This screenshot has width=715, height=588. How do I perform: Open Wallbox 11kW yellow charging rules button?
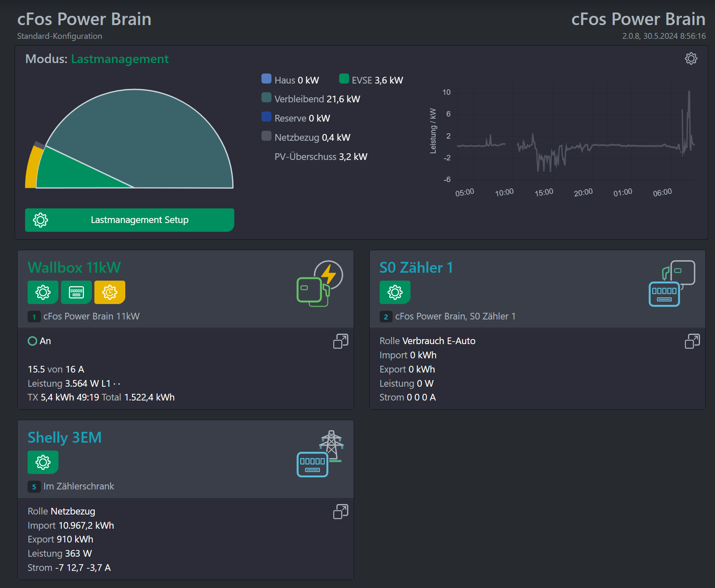110,292
